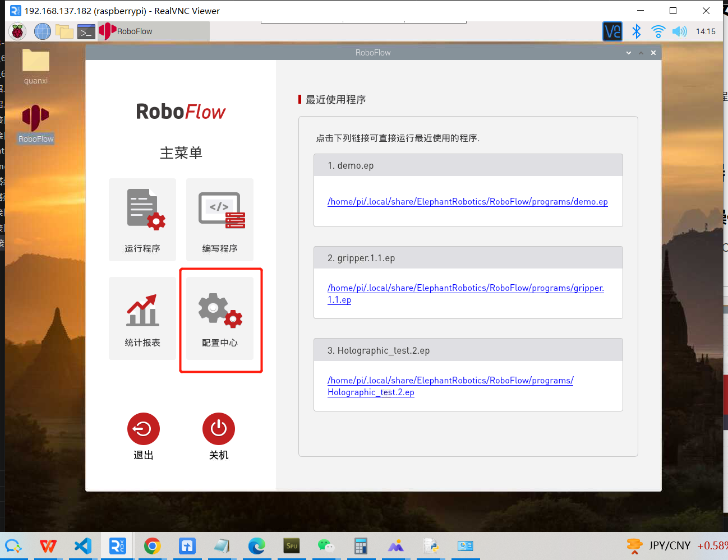Run the demo.ep program link

[x=467, y=202]
